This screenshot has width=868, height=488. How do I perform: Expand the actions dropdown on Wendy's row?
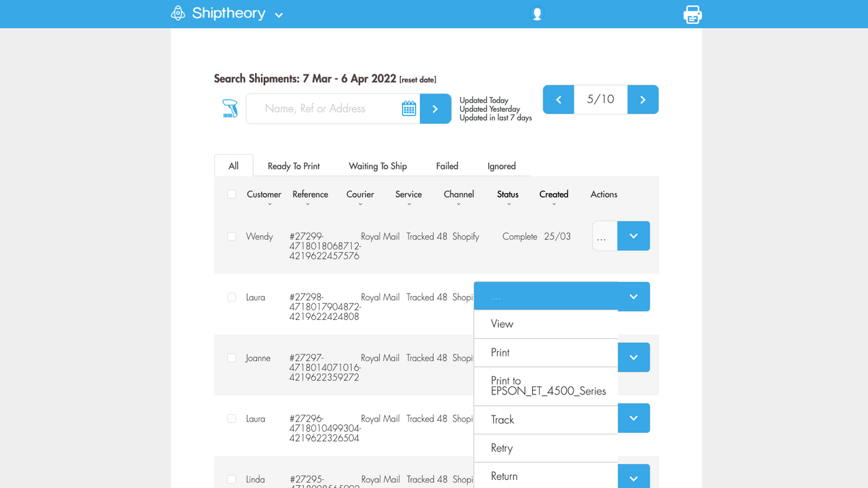coord(633,236)
